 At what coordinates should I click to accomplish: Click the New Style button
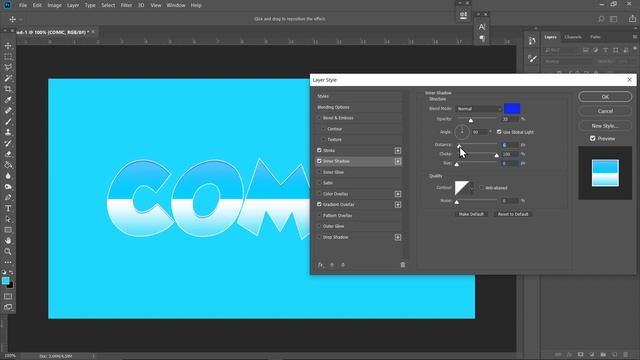[605, 126]
